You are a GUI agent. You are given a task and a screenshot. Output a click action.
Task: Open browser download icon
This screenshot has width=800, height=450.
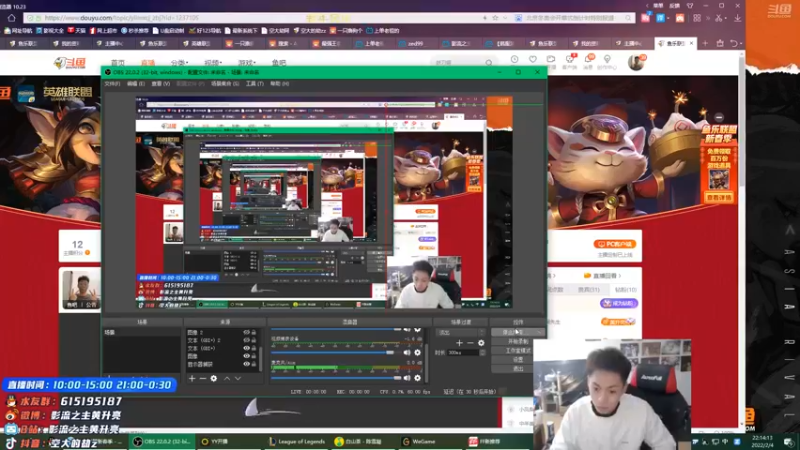pos(738,18)
